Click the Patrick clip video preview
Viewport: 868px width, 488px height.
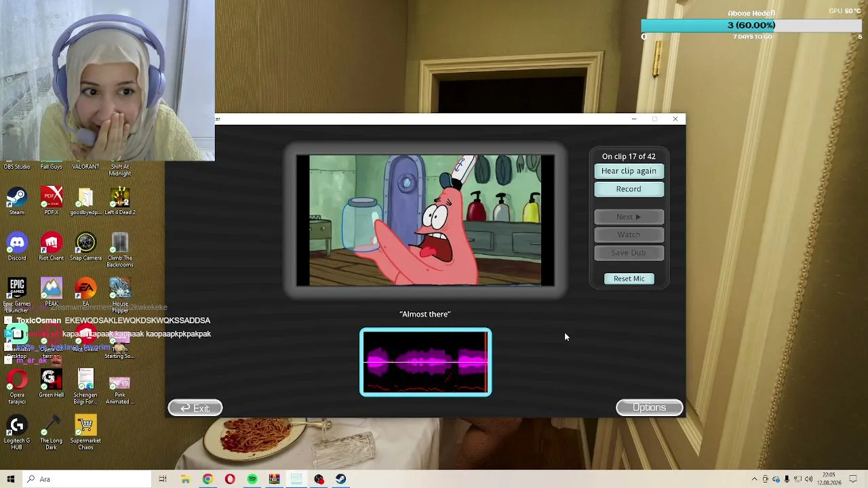click(425, 220)
